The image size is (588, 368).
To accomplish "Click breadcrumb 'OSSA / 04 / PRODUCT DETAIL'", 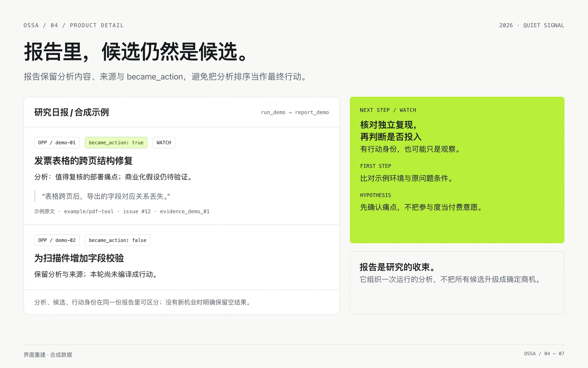I will pyautogui.click(x=73, y=25).
